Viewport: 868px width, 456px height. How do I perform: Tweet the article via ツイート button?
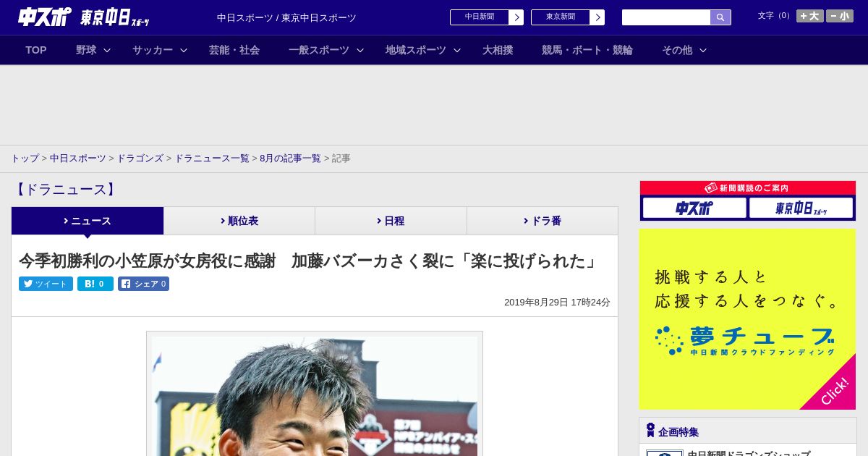tap(46, 284)
